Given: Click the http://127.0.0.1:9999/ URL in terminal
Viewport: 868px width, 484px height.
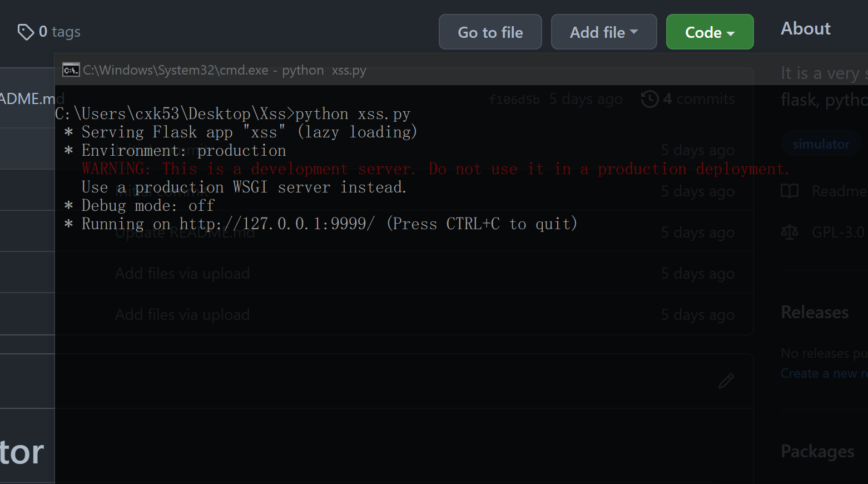Looking at the screenshot, I should [x=277, y=224].
